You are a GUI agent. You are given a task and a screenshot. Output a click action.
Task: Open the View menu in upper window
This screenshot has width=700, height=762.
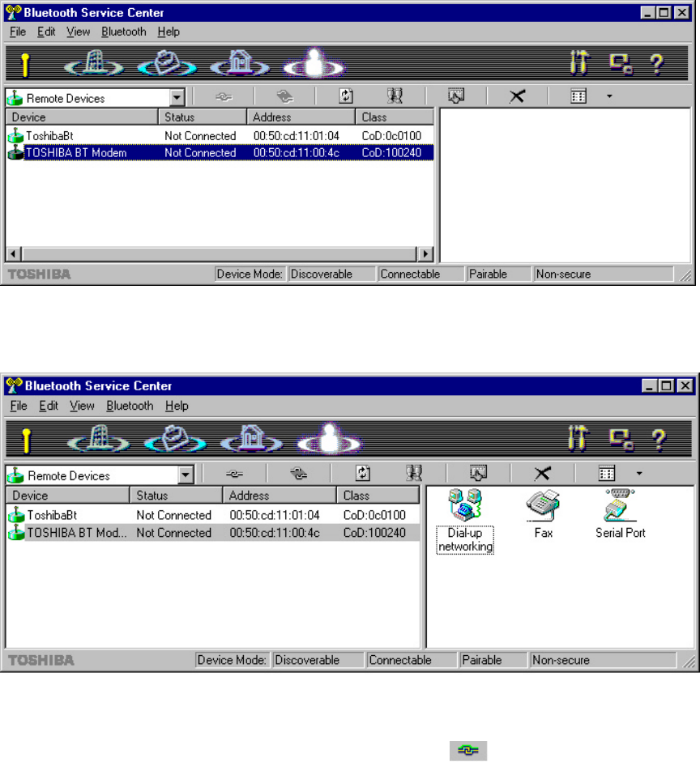[x=79, y=32]
